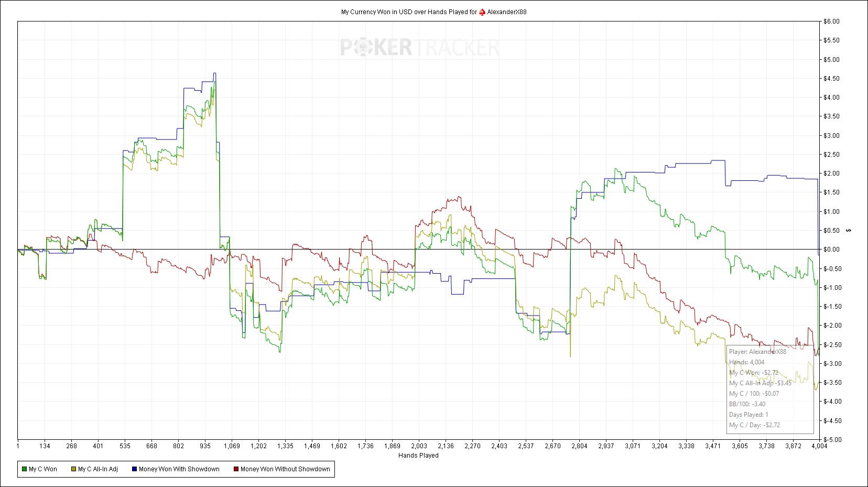The width and height of the screenshot is (868, 487).
Task: Click the blue Money Won With Showdown swatch
Action: point(134,469)
